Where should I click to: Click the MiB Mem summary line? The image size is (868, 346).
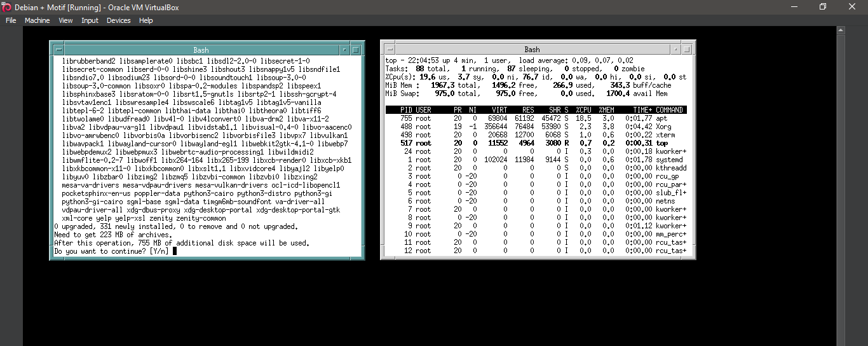click(529, 85)
